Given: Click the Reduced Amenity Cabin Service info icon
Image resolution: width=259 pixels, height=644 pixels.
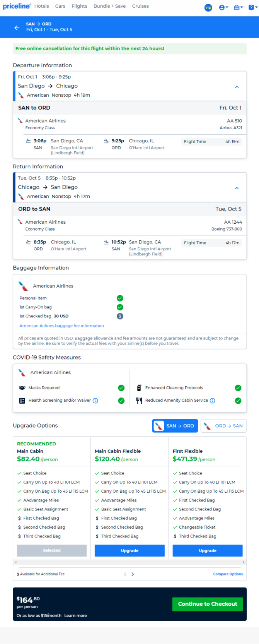Looking at the screenshot, I should [x=212, y=401].
